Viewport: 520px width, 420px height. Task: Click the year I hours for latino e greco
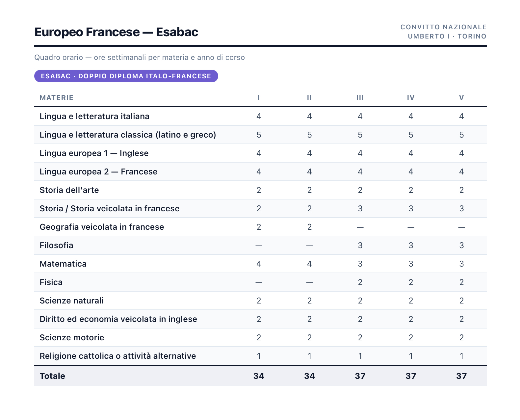pos(259,135)
